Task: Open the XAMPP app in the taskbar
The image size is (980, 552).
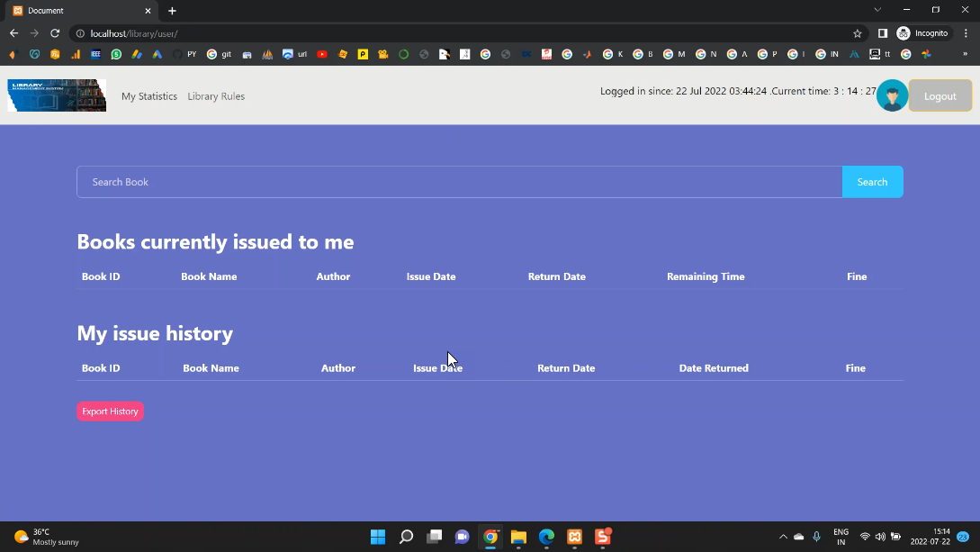Action: pos(574,537)
